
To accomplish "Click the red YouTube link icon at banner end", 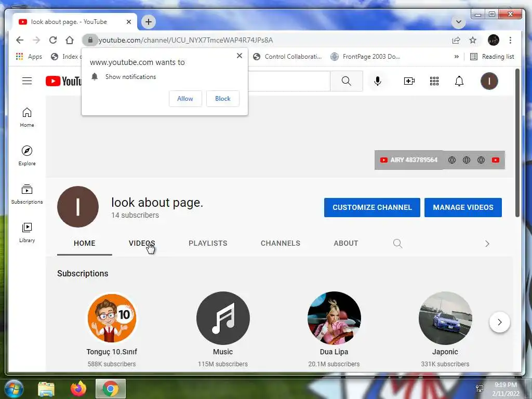I will click(x=495, y=160).
